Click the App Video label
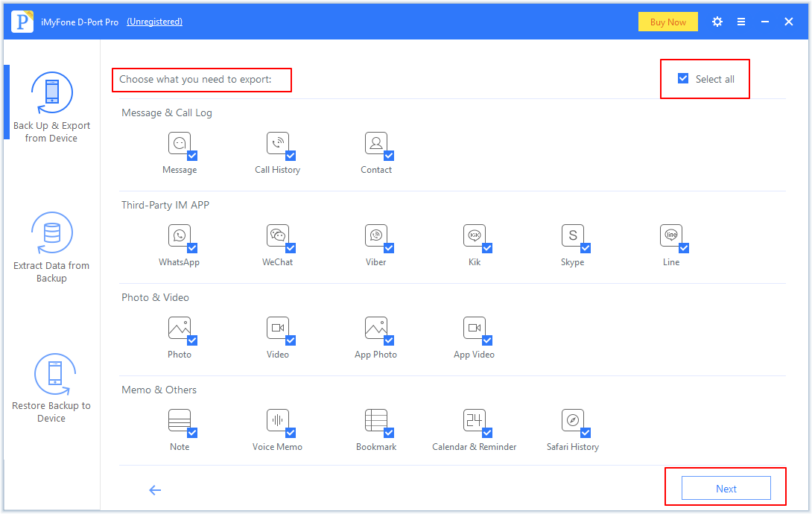 (475, 355)
